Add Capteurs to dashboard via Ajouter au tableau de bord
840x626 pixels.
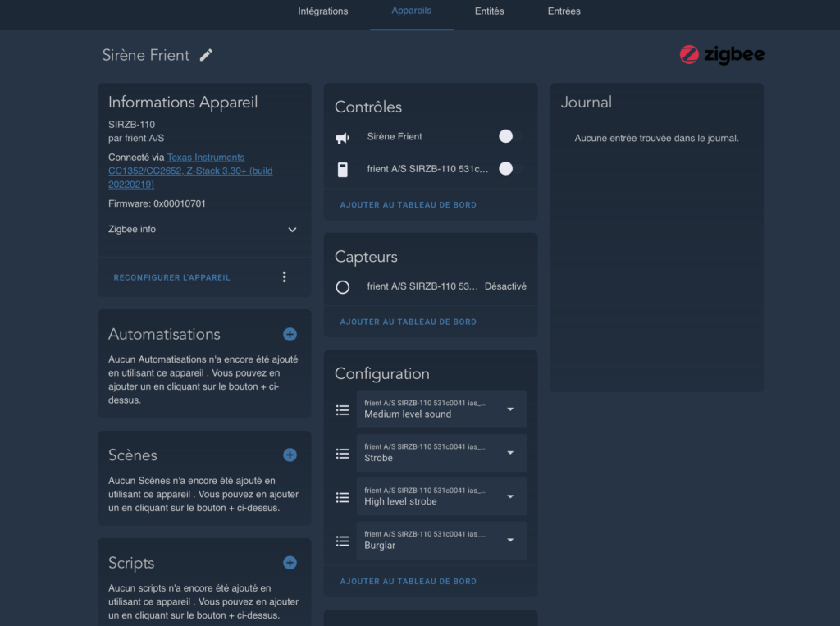pos(409,322)
